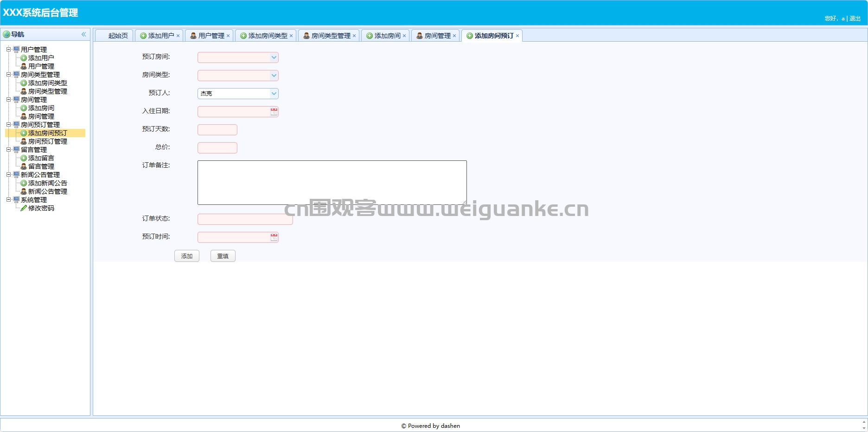Collapse the 新闻公告管理 tree node

click(8, 174)
